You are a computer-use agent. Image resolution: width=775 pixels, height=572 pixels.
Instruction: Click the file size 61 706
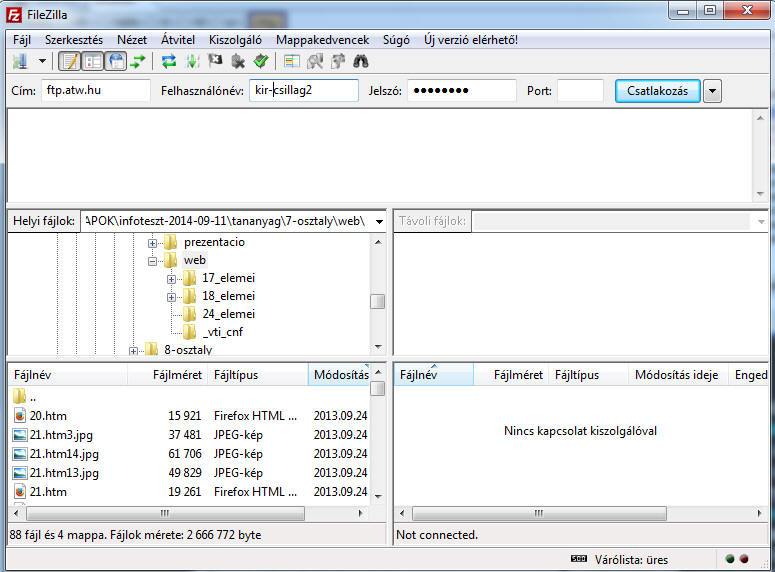(185, 454)
